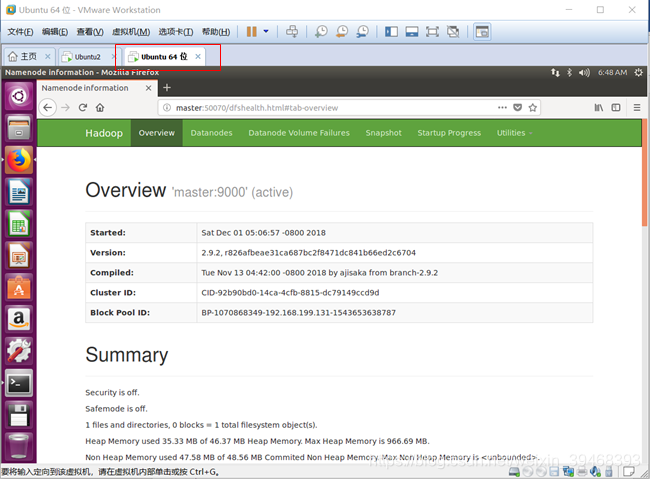Toggle the Firefox sidebar
Screen dimensions: 650x479
pos(616,107)
